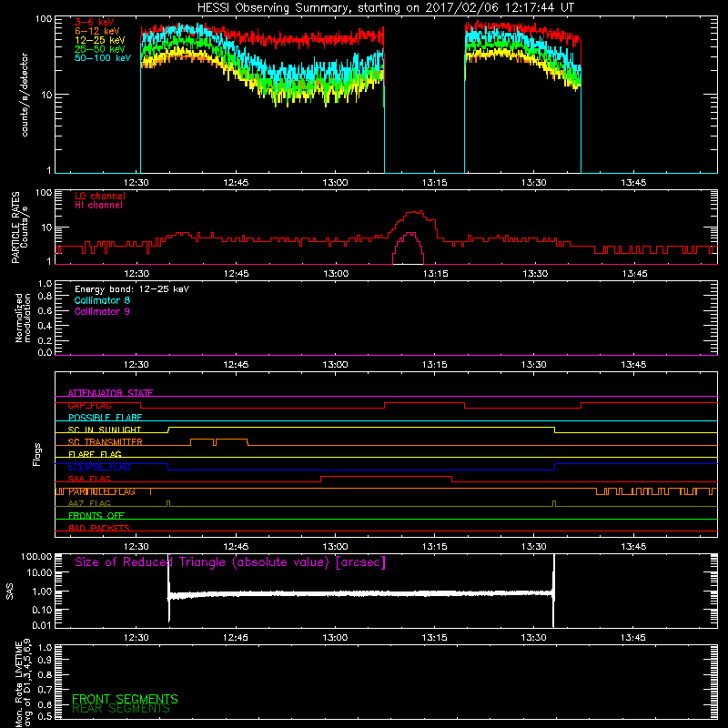Image resolution: width=728 pixels, height=728 pixels.
Task: Click the counts/s/detector axis title
Action: pos(25,95)
